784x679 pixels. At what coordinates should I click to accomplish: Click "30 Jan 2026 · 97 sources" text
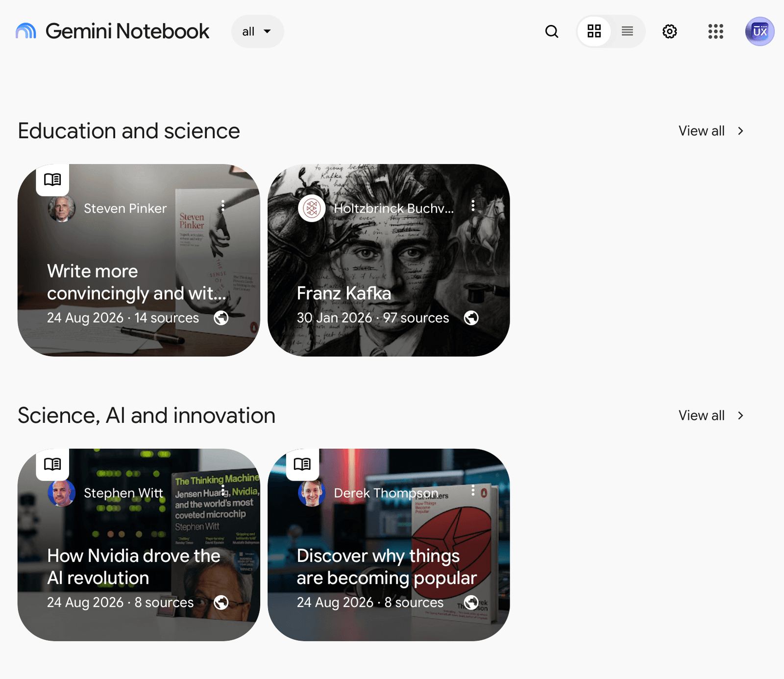click(373, 318)
